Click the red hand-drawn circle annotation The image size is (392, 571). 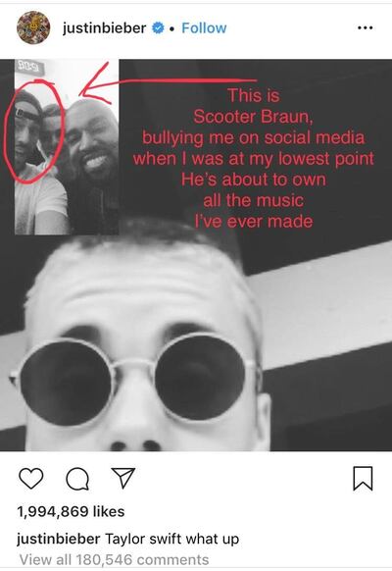pyautogui.click(x=33, y=131)
